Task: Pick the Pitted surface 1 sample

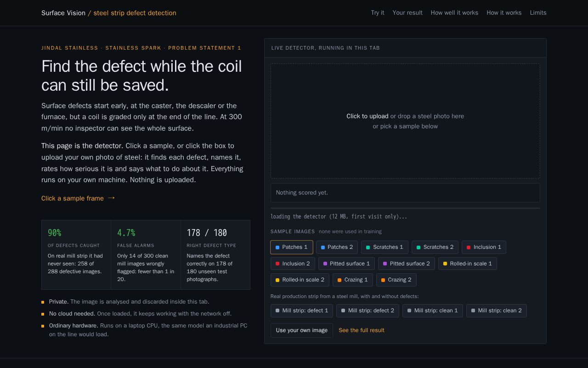Action: (x=346, y=264)
